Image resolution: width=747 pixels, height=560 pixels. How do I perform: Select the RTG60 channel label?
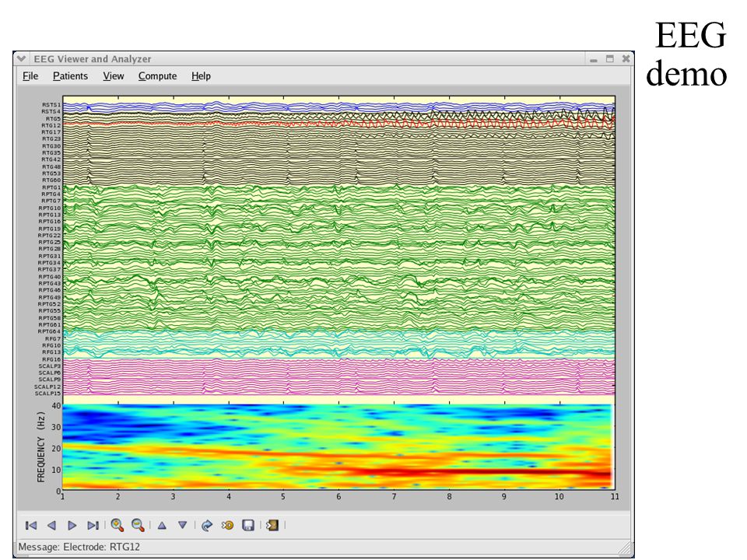(51, 180)
